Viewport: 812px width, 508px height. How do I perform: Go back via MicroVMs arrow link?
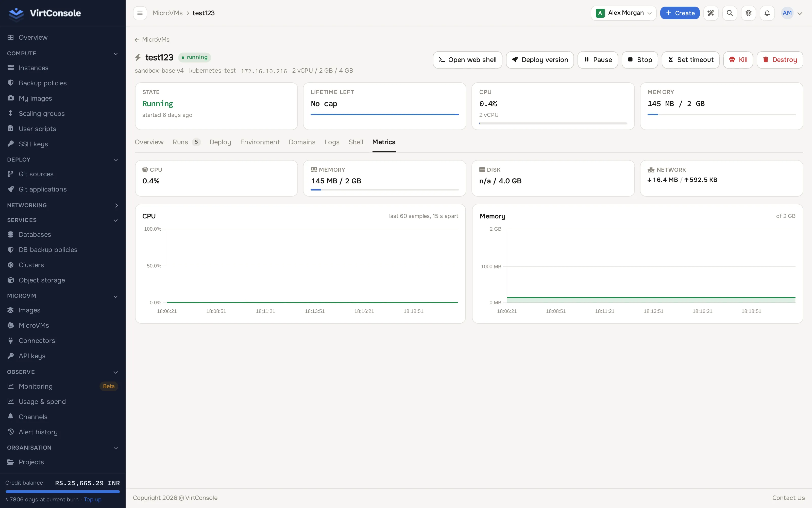152,40
